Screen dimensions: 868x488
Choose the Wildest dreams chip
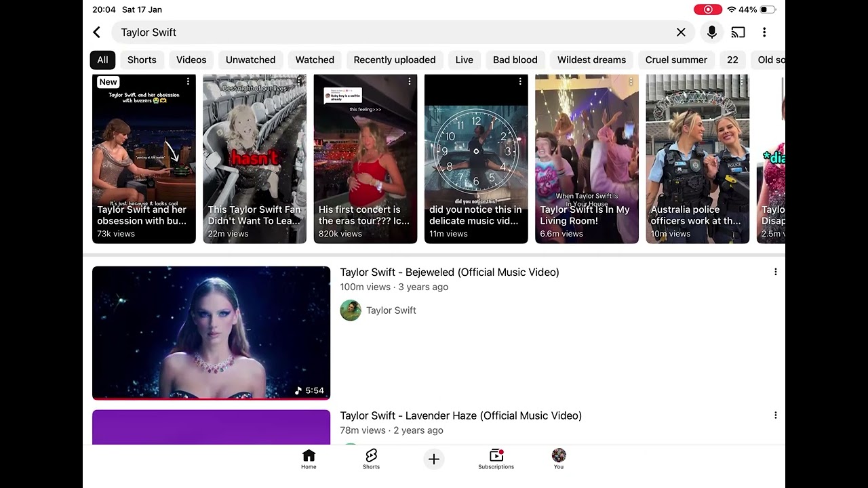click(591, 60)
